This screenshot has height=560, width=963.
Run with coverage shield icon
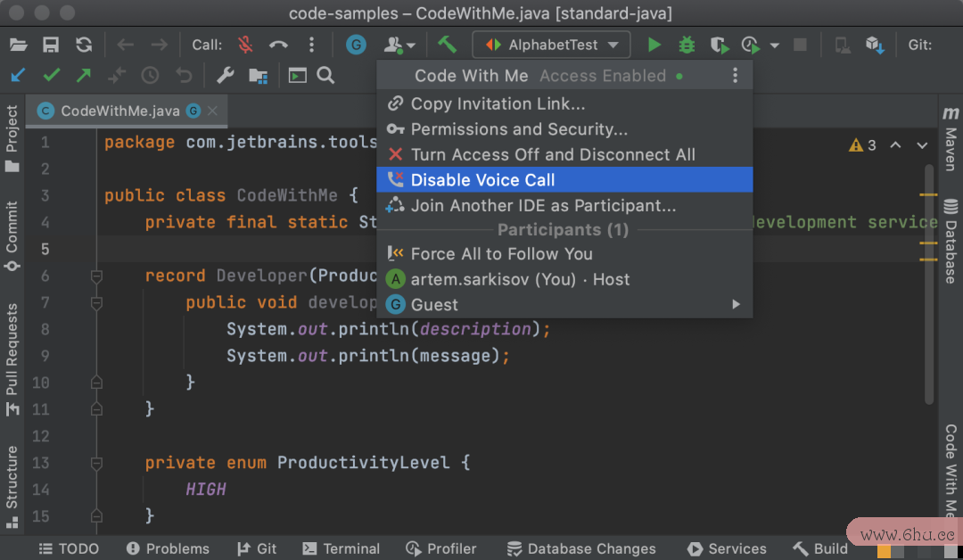coord(720,45)
